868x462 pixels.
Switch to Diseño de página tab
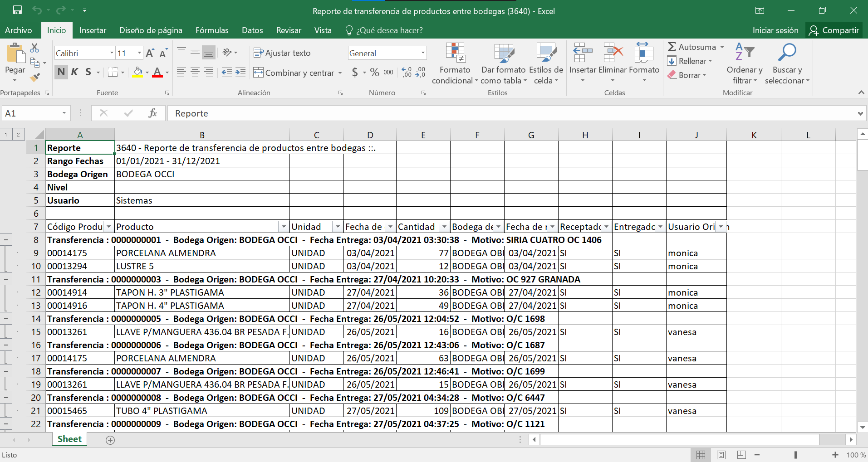[x=151, y=30]
